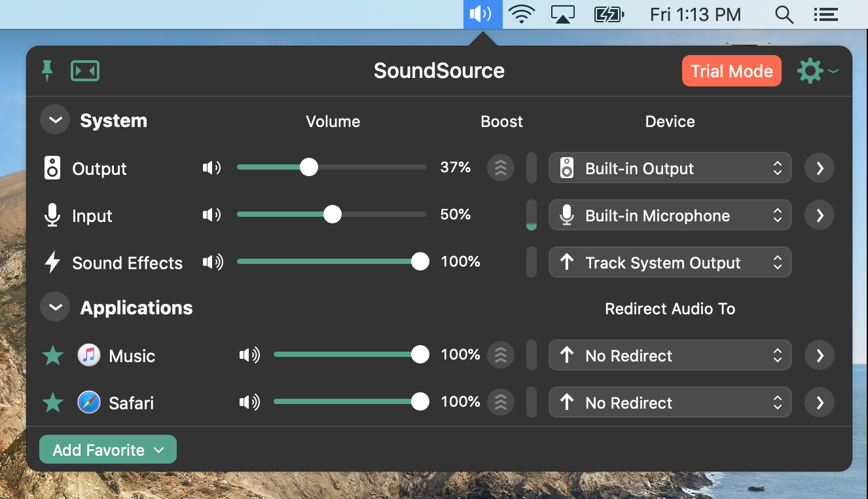Image resolution: width=868 pixels, height=499 pixels.
Task: Click the Sound Effects level meter
Action: (x=532, y=263)
